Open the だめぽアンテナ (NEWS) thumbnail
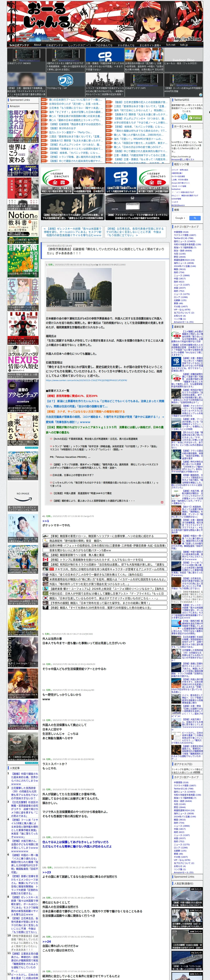 [26, 60]
